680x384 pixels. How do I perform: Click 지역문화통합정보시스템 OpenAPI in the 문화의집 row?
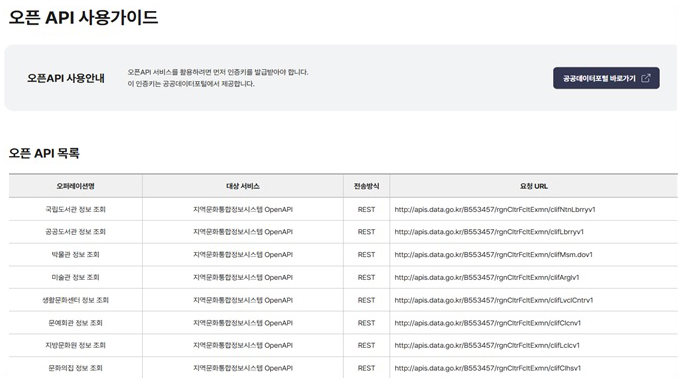click(243, 368)
